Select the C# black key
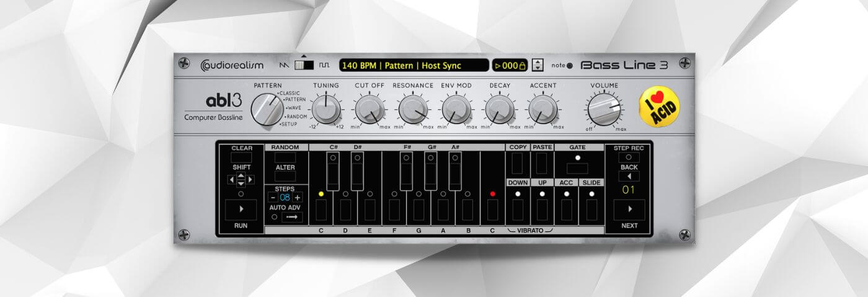The width and height of the screenshot is (868, 297). (x=334, y=171)
